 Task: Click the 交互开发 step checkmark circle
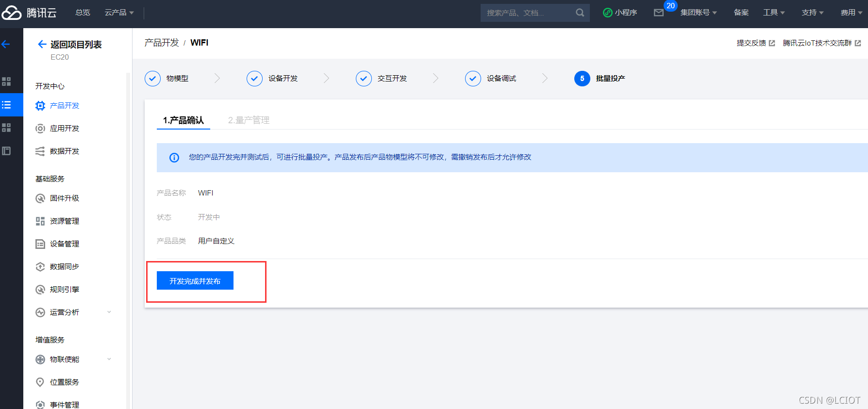(364, 79)
